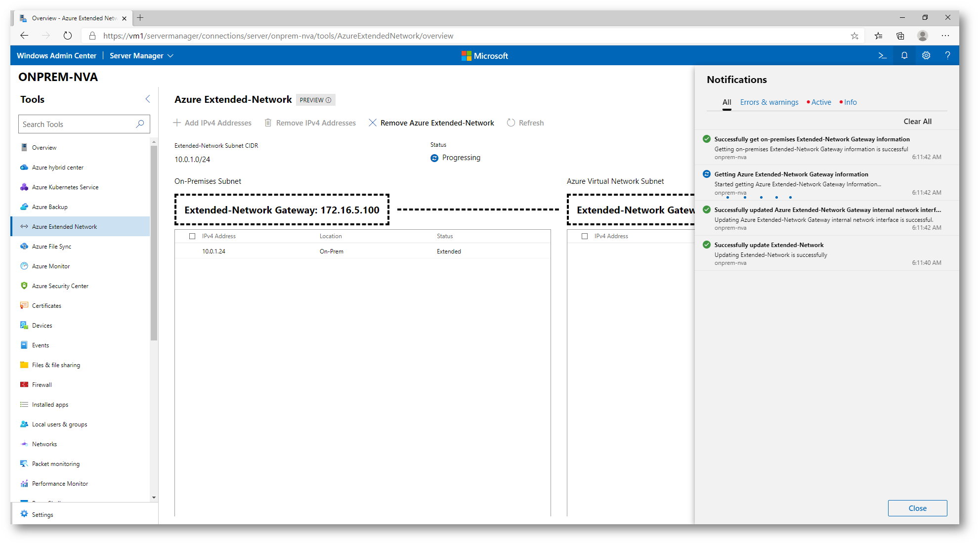This screenshot has height=545, width=980.
Task: Select Azure Extended Network tool
Action: tap(80, 227)
